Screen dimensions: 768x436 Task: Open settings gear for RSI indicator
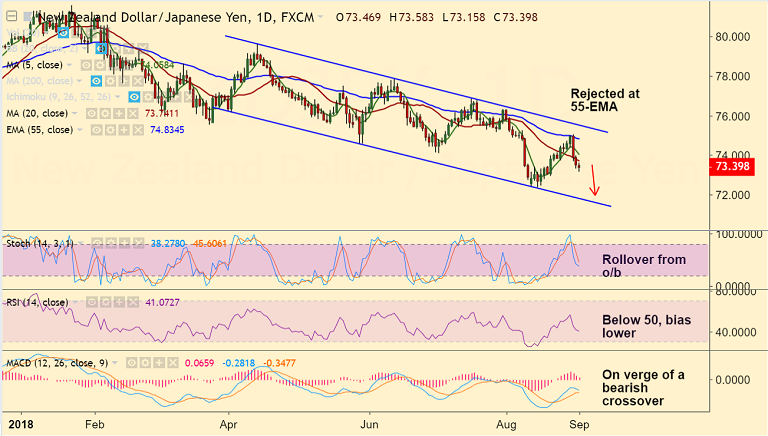[x=105, y=302]
